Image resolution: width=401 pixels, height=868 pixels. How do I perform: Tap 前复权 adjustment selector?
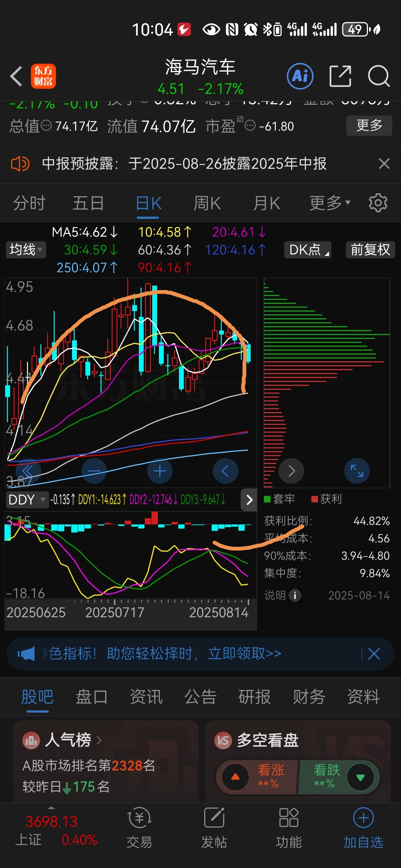[370, 250]
